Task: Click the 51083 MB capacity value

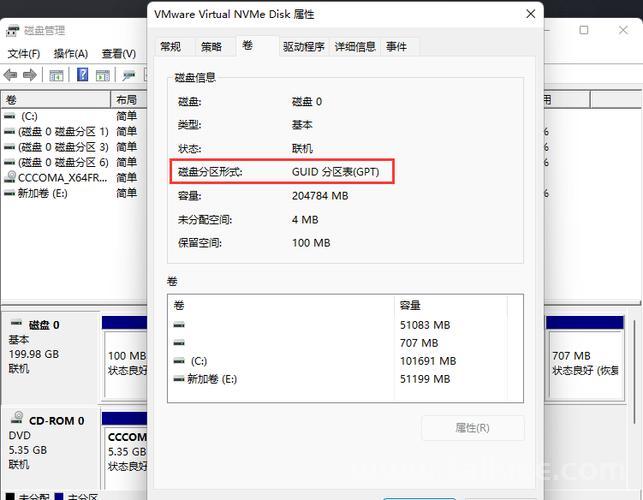Action: tap(425, 325)
